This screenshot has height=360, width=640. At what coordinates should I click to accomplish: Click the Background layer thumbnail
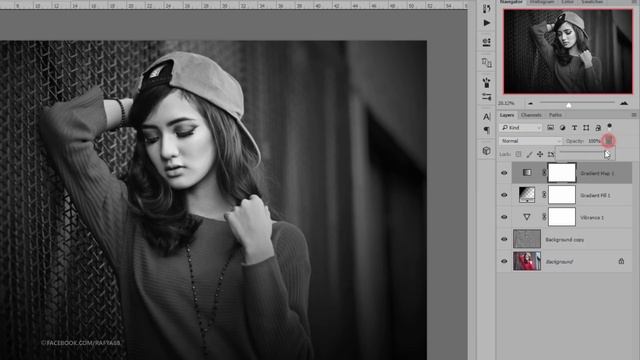pos(527,261)
